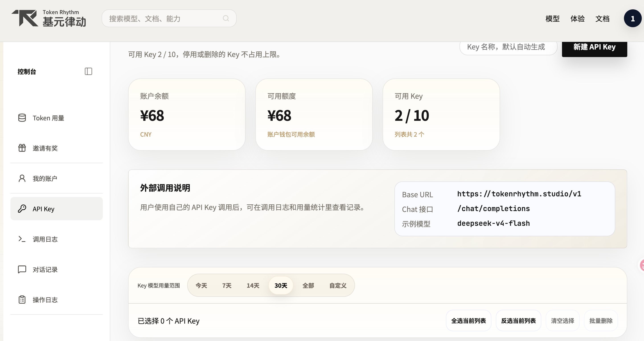Open the user avatar showing 1
The image size is (644, 341).
[632, 18]
